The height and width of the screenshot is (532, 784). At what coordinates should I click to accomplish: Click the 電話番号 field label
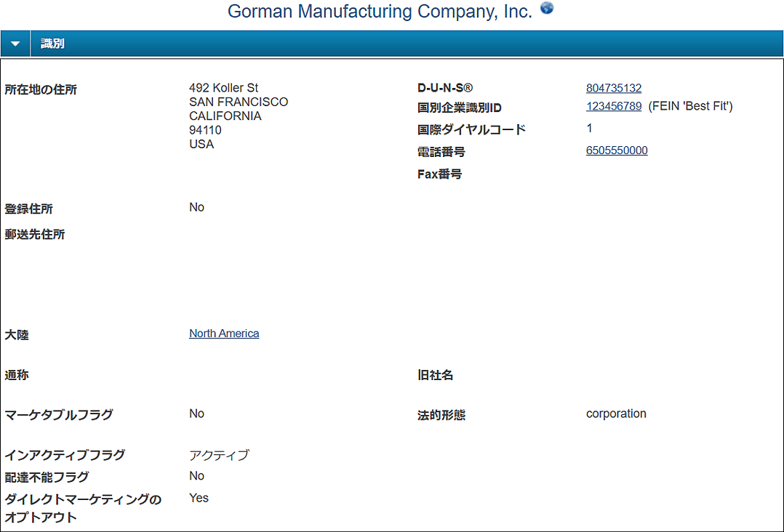click(441, 152)
